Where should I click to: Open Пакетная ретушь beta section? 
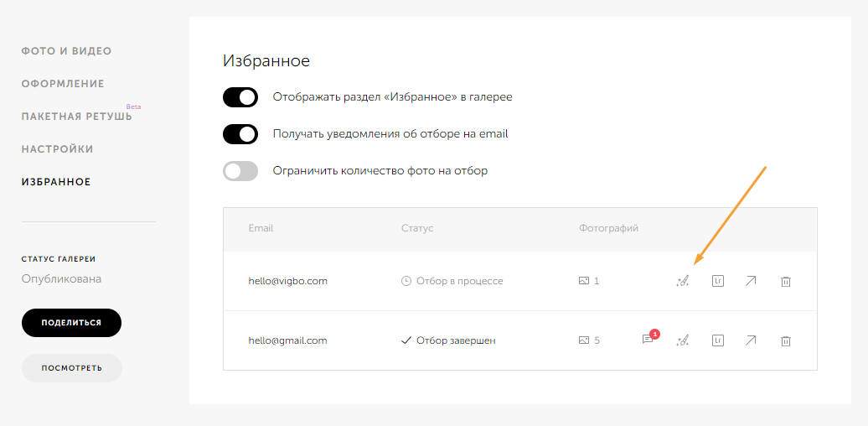tap(76, 117)
